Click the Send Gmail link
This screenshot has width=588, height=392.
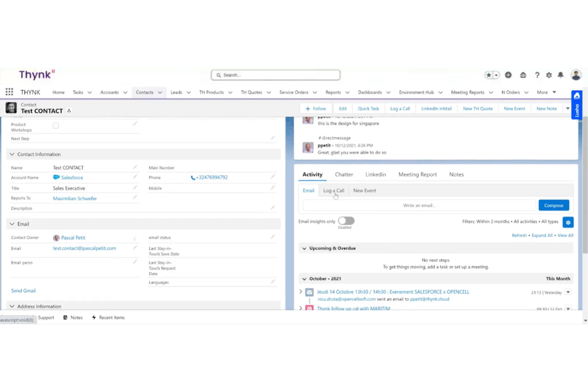point(23,291)
